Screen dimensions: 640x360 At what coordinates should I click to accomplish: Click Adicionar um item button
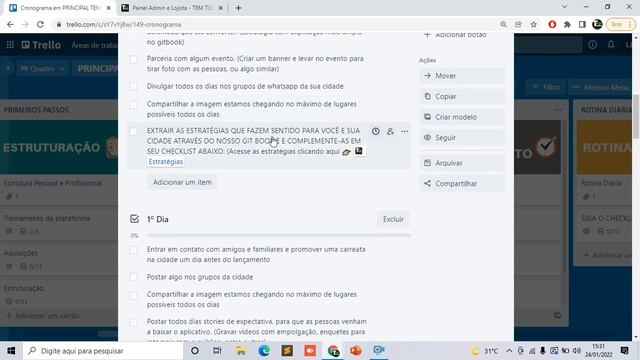[182, 182]
